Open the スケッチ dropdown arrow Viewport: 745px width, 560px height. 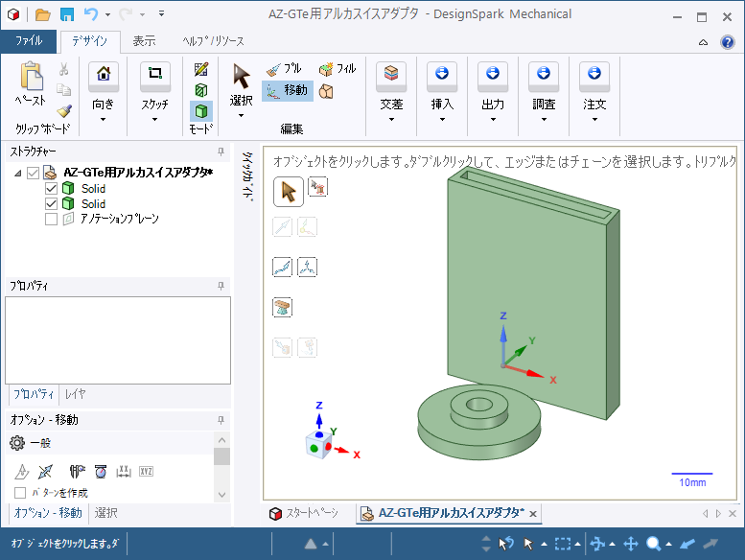point(155,120)
